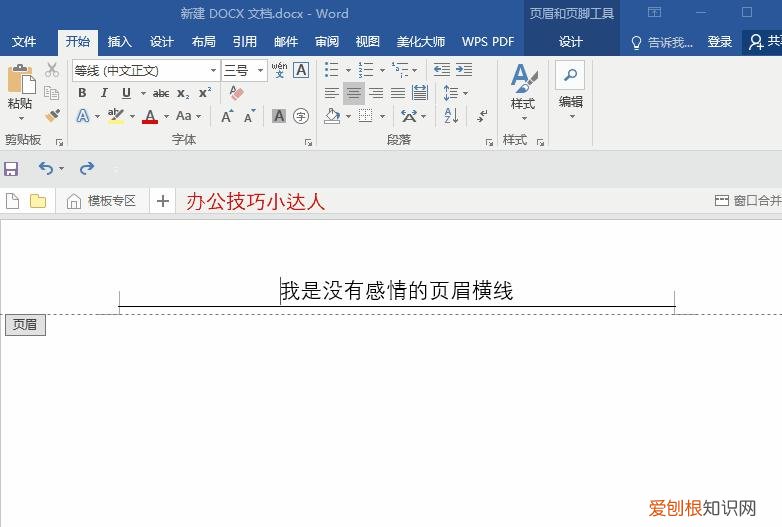Toggle Underline formatting
This screenshot has height=527, width=782.
point(126,93)
